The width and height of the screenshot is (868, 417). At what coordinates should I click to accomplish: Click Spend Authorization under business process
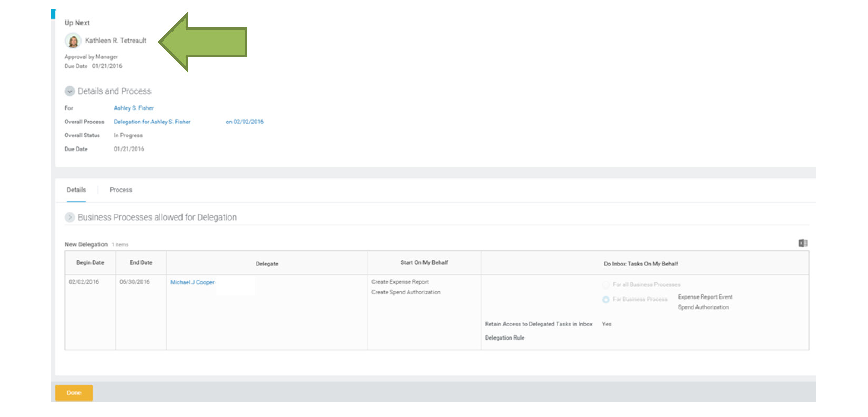pos(703,307)
